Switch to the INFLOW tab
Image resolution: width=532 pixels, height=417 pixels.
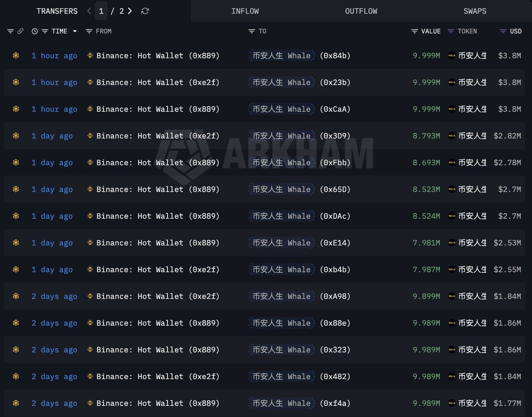[x=245, y=11]
